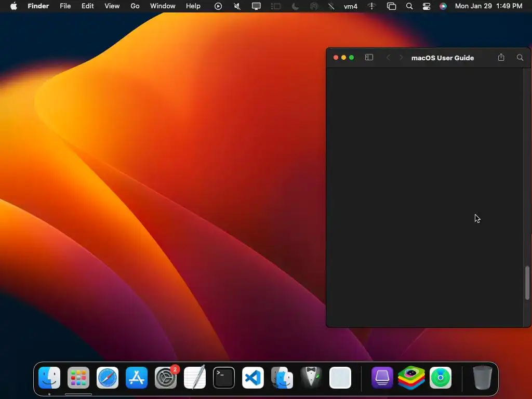Open the Share button in User Guide toolbar
The height and width of the screenshot is (399, 532).
(x=501, y=57)
